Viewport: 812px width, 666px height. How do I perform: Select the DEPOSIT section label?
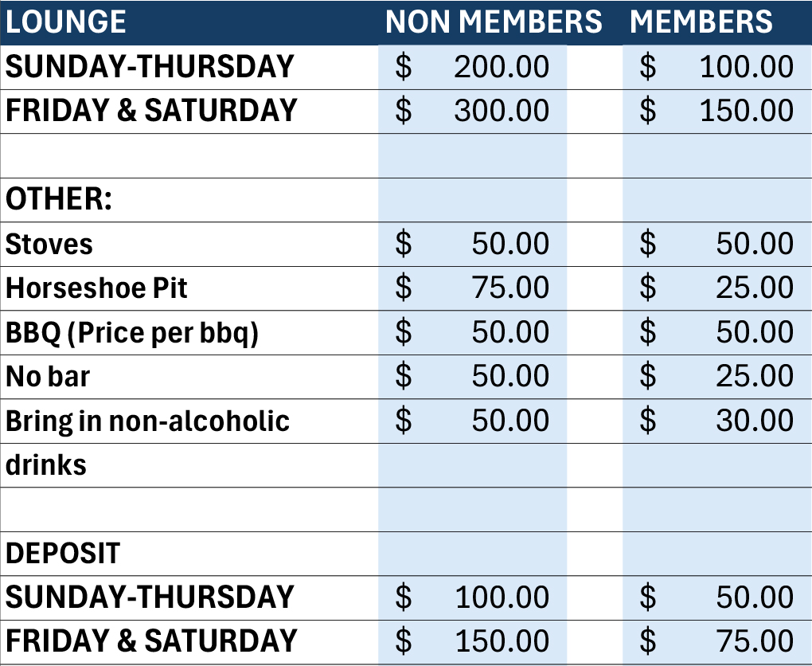coord(189,554)
